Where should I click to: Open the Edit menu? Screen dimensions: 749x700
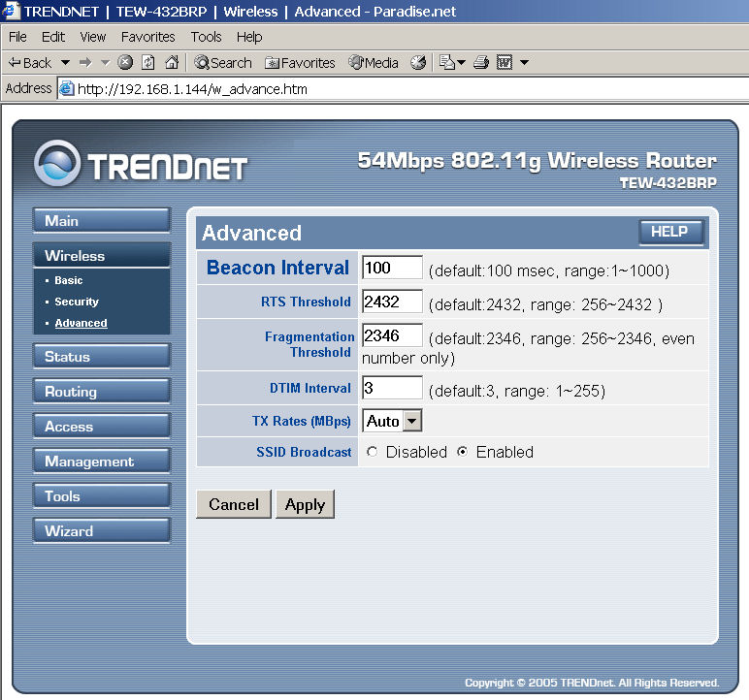(x=53, y=37)
